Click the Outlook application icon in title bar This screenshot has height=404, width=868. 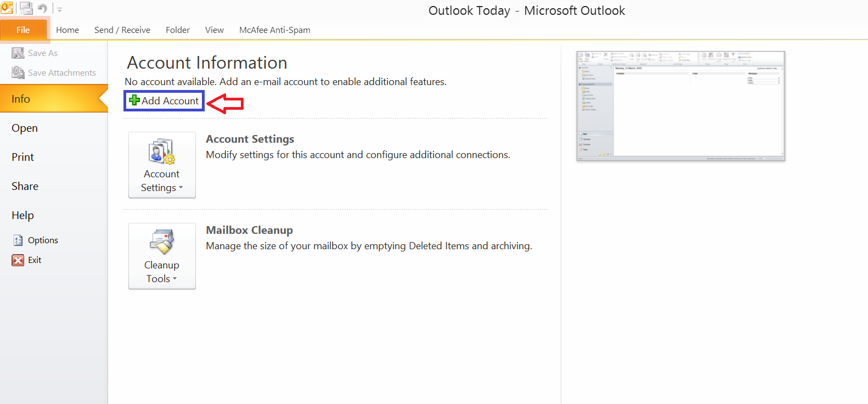tap(7, 8)
